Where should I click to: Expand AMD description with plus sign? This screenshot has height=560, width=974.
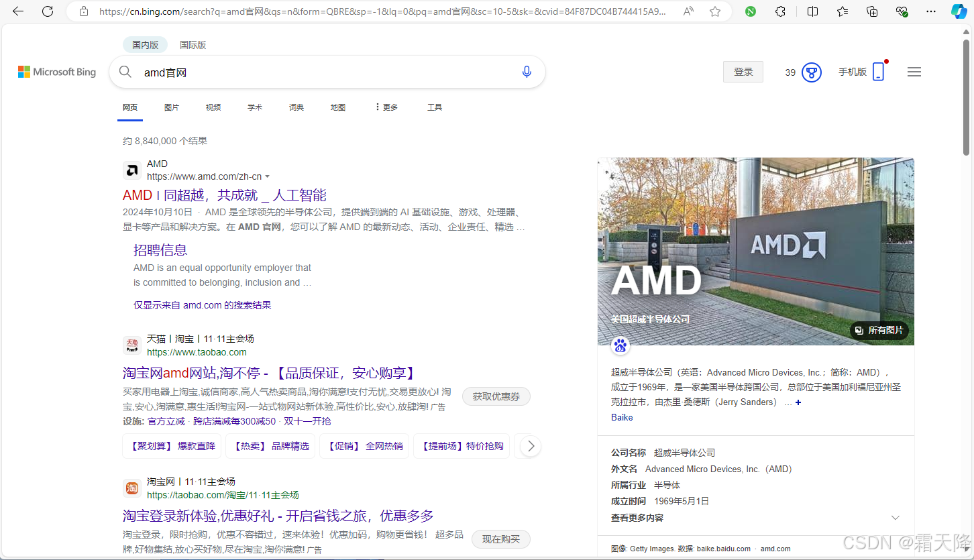[x=798, y=402]
